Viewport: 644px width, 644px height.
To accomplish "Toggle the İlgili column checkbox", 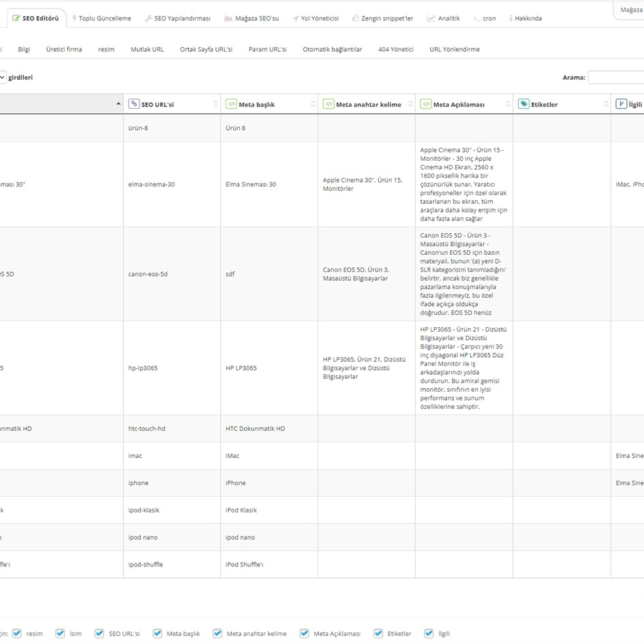I will (429, 633).
